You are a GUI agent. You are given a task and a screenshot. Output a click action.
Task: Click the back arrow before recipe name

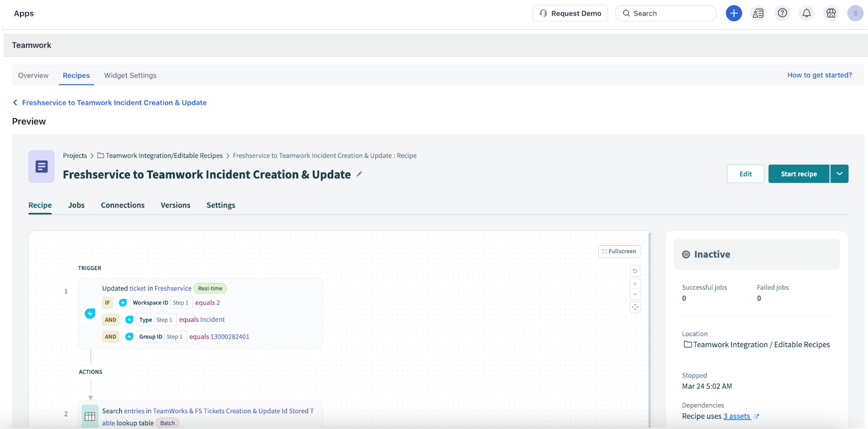click(x=15, y=103)
